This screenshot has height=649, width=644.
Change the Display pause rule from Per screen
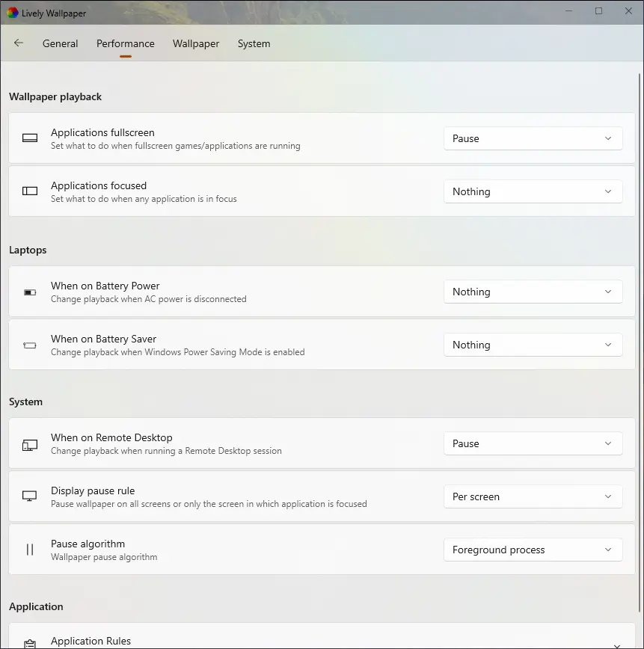point(533,496)
